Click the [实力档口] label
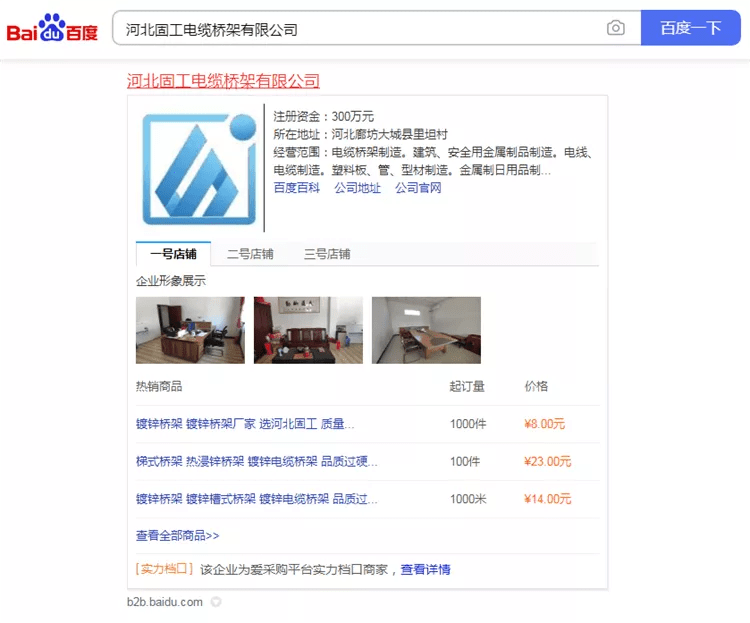Viewport: 750px width, 623px height. [164, 569]
